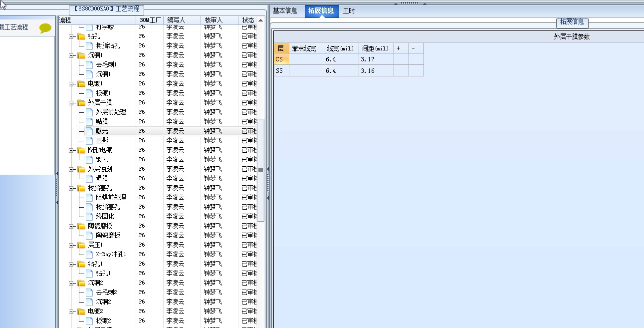The width and height of the screenshot is (644, 328).
Task: Collapse the 电镀2 folder node
Action: 71,312
